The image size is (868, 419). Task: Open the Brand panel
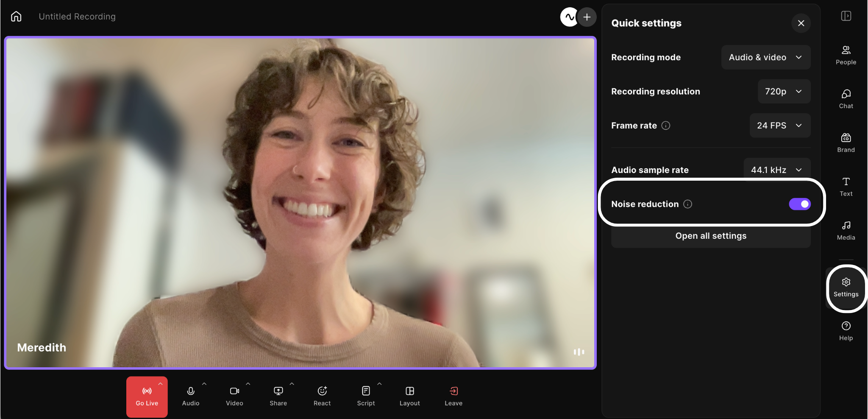(846, 143)
